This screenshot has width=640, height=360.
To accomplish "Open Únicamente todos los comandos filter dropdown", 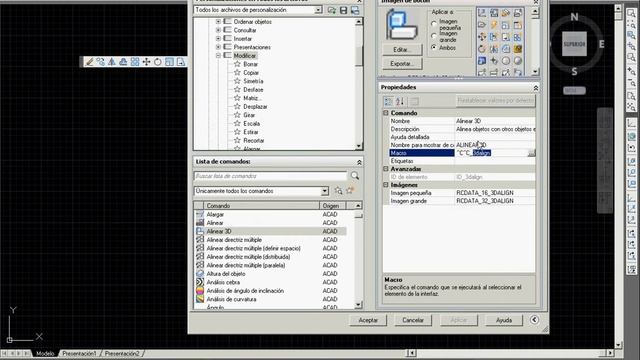I will 324,191.
